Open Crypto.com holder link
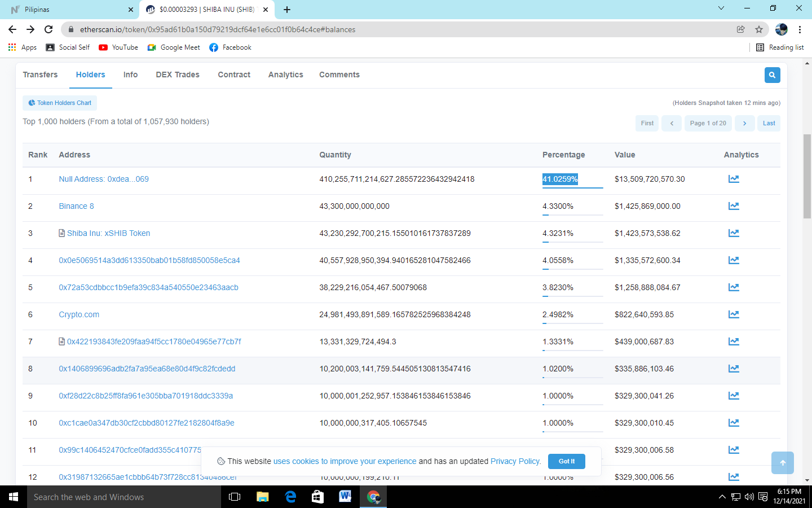The height and width of the screenshot is (508, 812). (79, 314)
